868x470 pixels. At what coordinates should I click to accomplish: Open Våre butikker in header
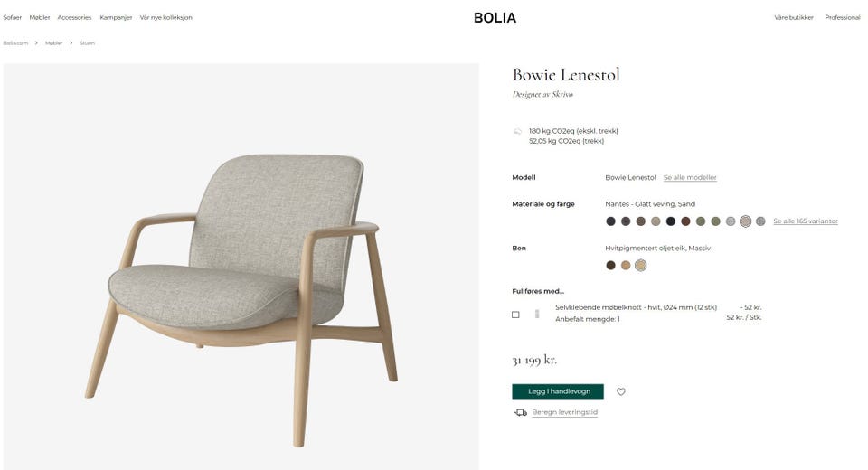(x=794, y=18)
